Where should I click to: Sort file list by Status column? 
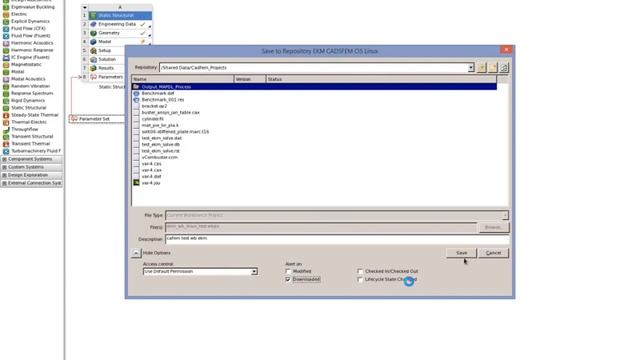[x=381, y=79]
